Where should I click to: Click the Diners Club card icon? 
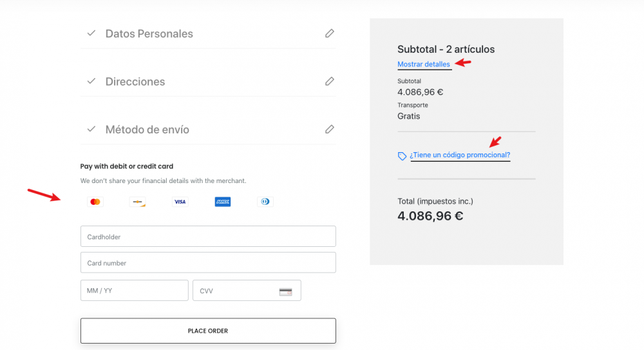(265, 202)
